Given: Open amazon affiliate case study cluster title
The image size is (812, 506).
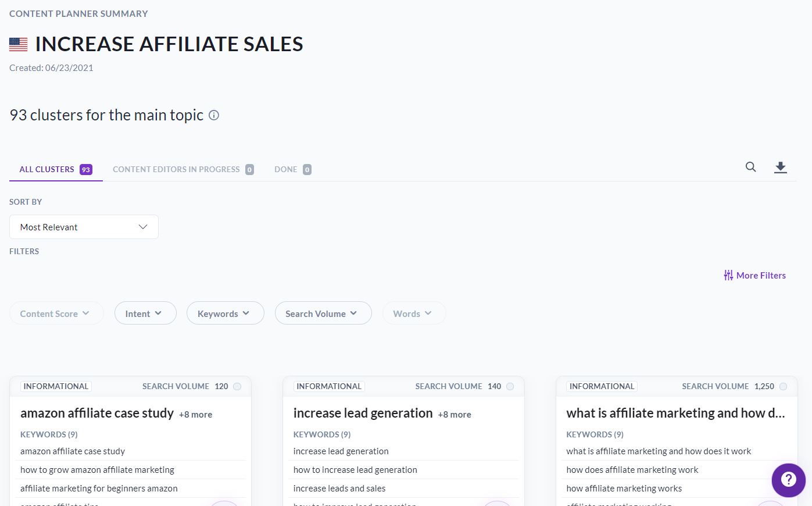Looking at the screenshot, I should click(x=97, y=413).
